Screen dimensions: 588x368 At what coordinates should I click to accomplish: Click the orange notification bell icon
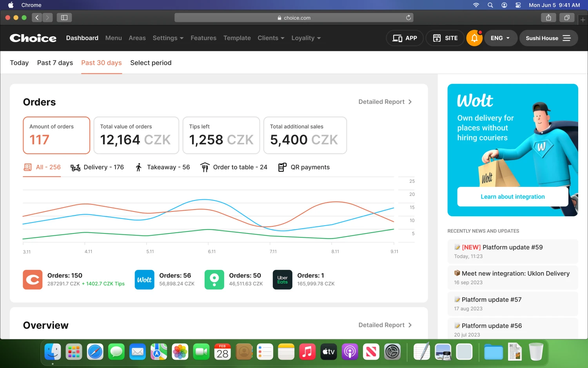click(x=474, y=38)
